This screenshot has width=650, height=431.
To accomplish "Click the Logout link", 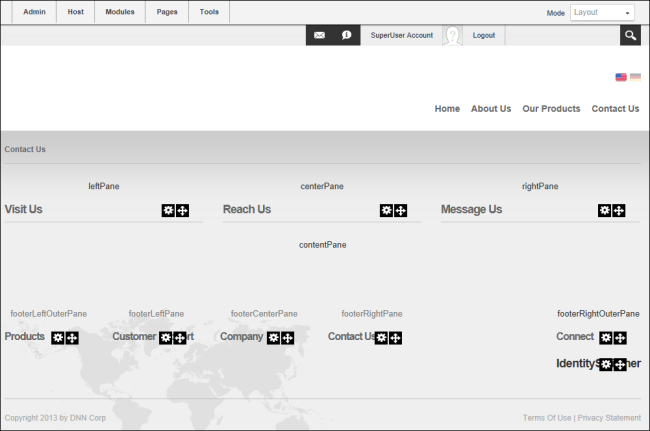I will (x=484, y=35).
